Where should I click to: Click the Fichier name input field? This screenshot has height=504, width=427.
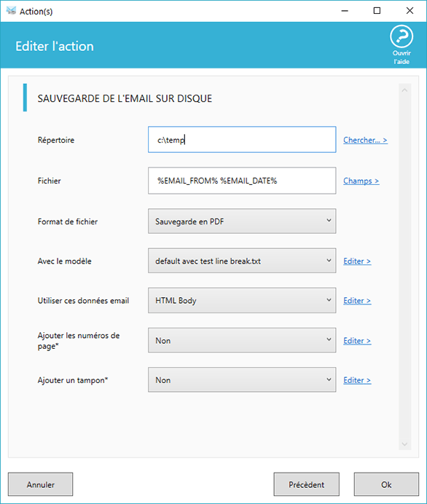(x=242, y=181)
